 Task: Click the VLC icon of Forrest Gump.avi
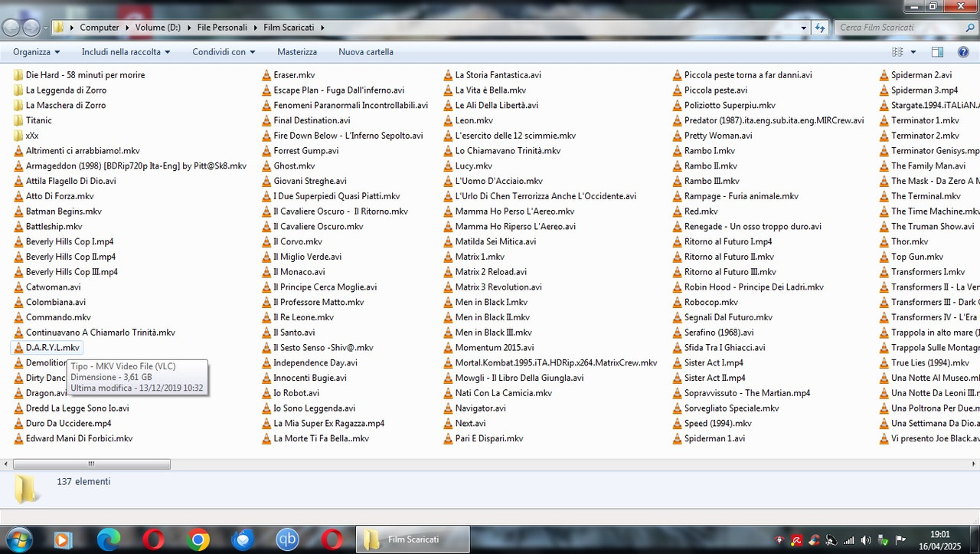point(266,151)
